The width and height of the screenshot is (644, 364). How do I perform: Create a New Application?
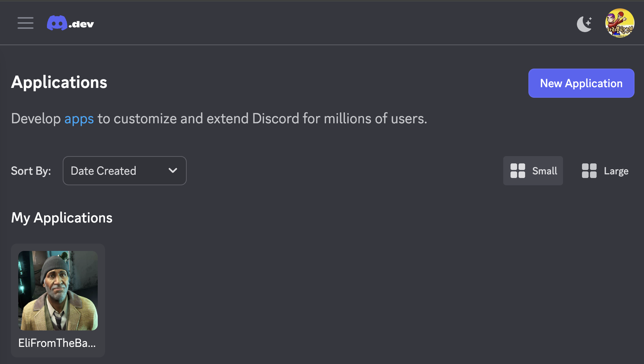click(581, 83)
